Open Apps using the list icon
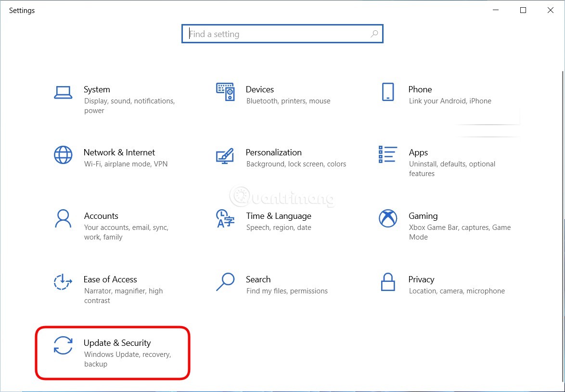The height and width of the screenshot is (392, 565). coord(388,155)
